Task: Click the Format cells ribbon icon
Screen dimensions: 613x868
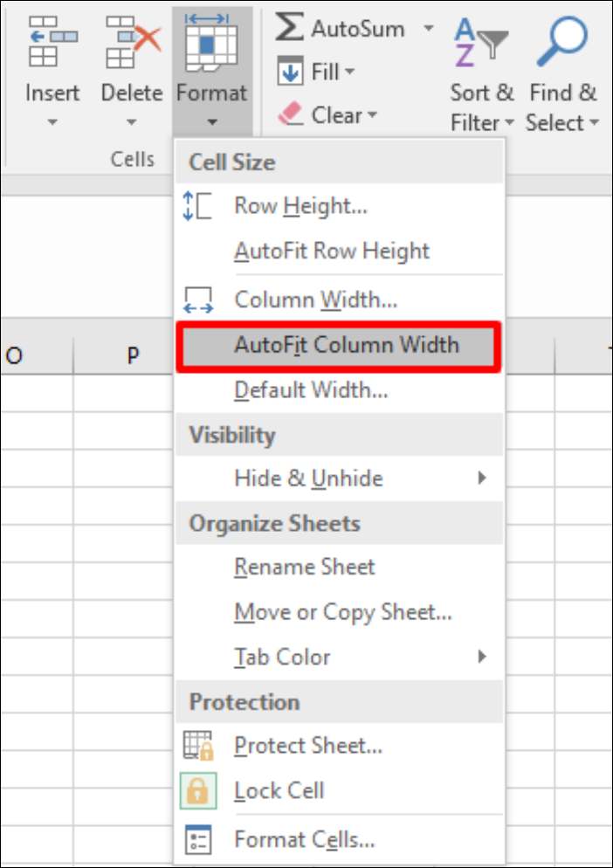Action: tap(211, 41)
